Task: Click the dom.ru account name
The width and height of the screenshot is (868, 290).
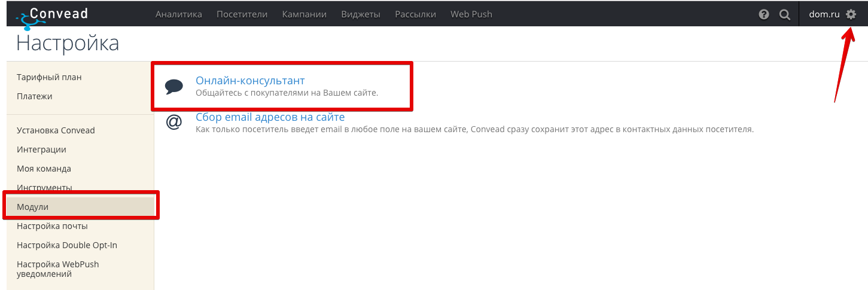Action: click(824, 14)
